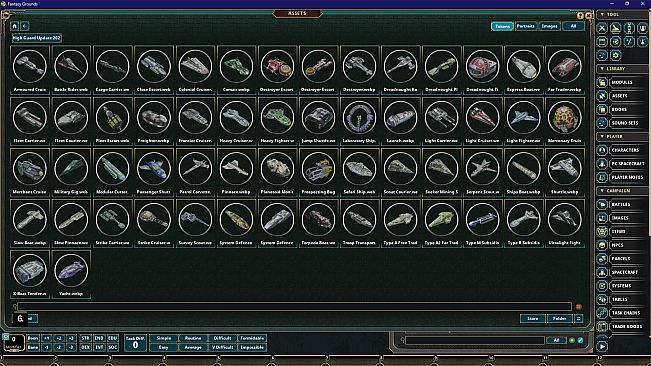This screenshot has width=651, height=366.
Task: Click the crossed-swords tool icon
Action: [x=602, y=28]
